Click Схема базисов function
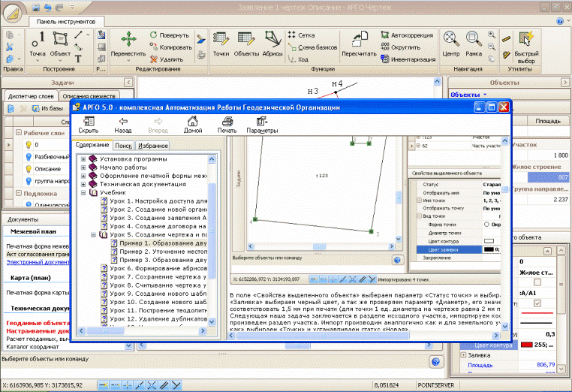This screenshot has height=392, width=572. pyautogui.click(x=312, y=47)
